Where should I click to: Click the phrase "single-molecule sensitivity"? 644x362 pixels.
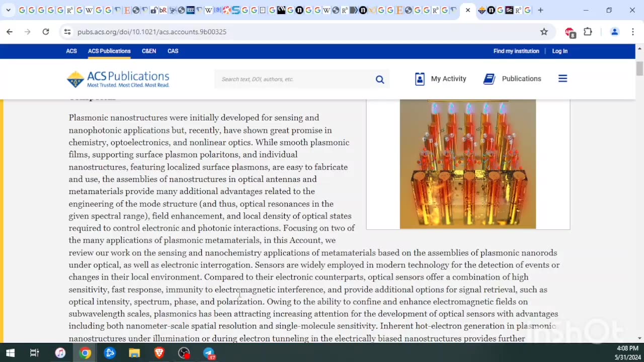(x=327, y=326)
